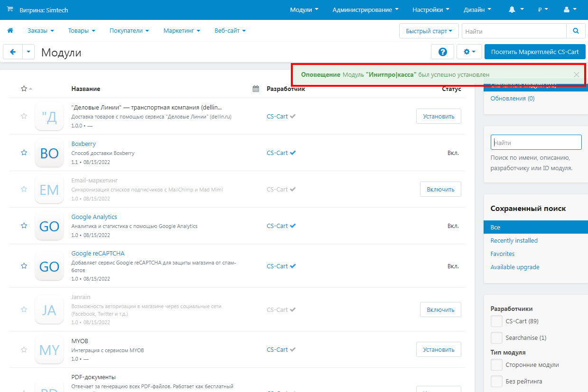Favorite the Google Analytics module star
Viewport: 588px width, 392px height.
click(x=24, y=226)
